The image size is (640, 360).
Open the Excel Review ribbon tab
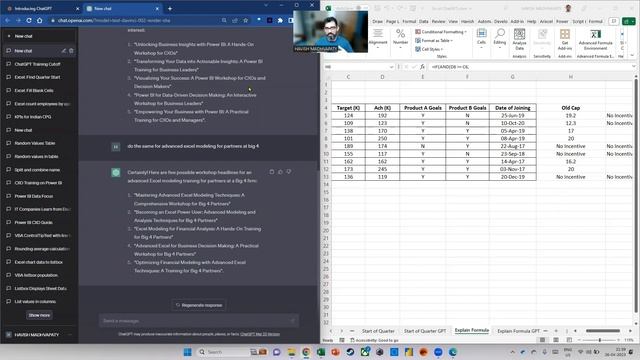click(438, 21)
